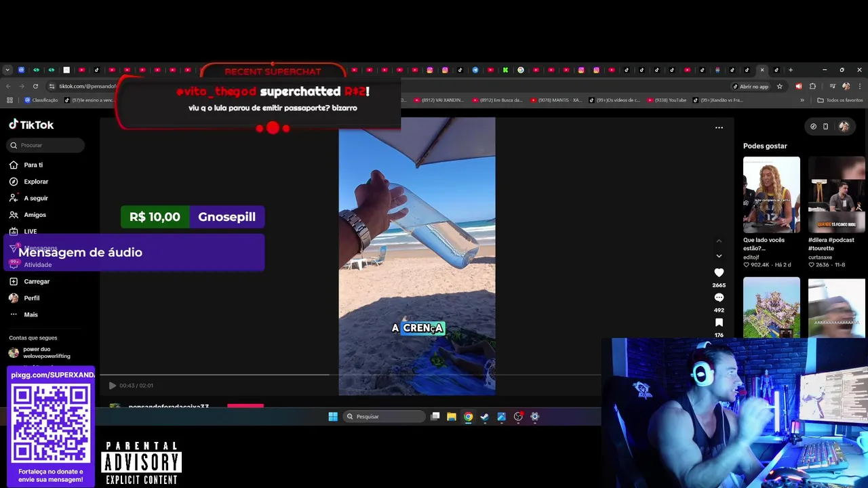The image size is (868, 488).
Task: Open the video three-dots options menu
Action: click(x=719, y=127)
